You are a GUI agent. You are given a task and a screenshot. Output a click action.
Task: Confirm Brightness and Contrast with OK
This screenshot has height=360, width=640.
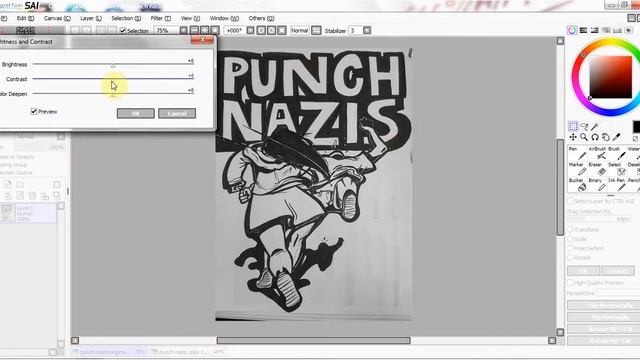(x=136, y=113)
